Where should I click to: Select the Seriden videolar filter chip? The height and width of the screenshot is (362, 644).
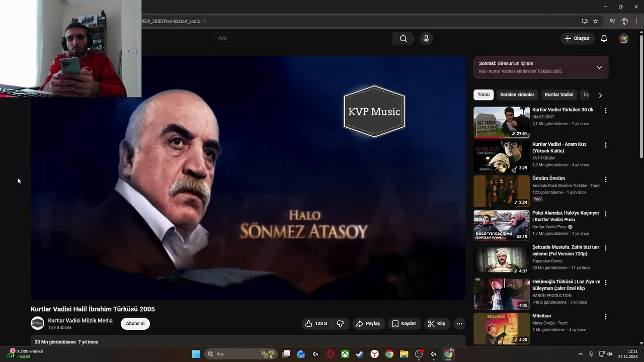tap(517, 95)
